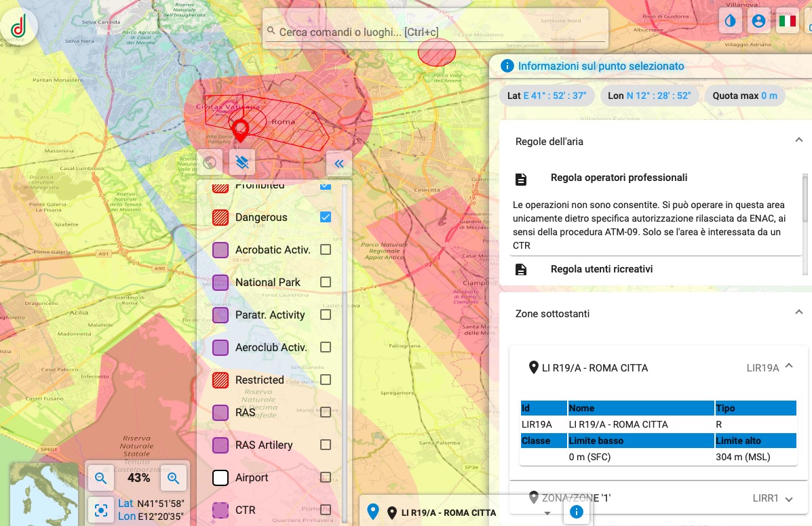The image size is (812, 526).
Task: Click the Italy overview minimap
Action: pos(44,494)
